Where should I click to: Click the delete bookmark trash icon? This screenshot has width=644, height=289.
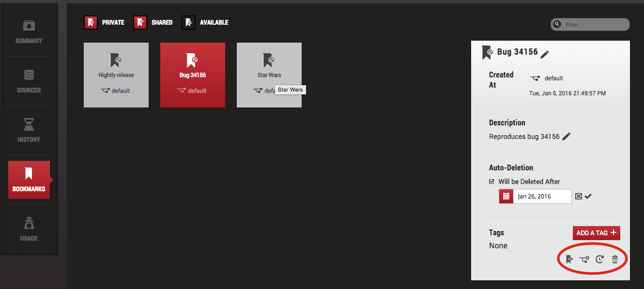(615, 259)
